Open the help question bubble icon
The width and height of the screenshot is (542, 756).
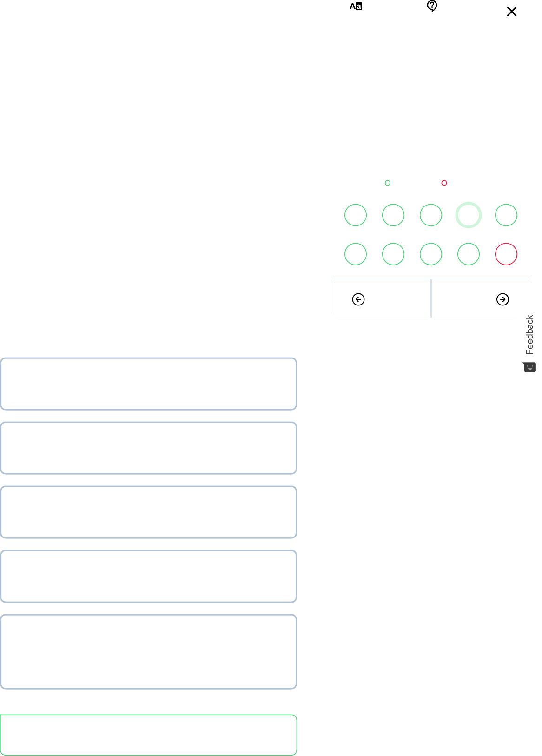coord(432,6)
